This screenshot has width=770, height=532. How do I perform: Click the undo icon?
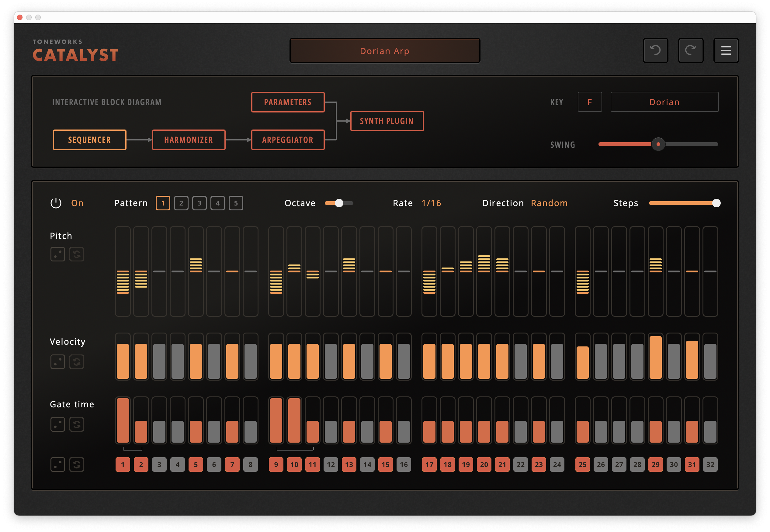655,50
